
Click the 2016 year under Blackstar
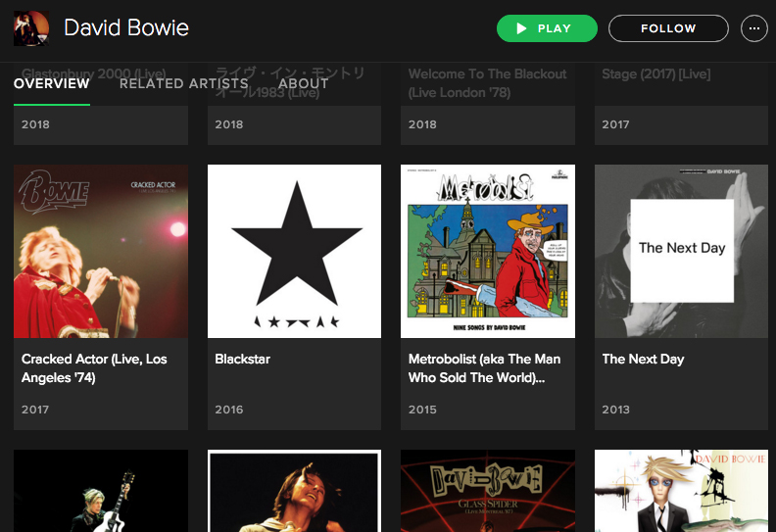pos(228,410)
